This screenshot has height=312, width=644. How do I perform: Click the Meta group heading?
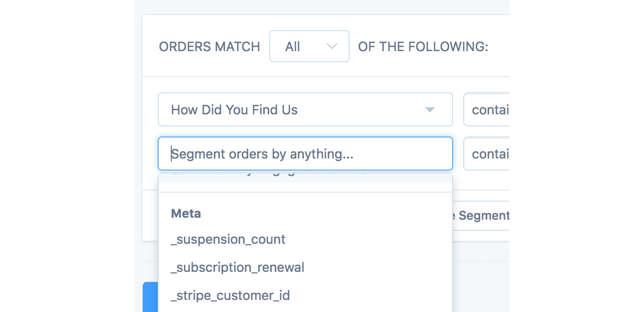[186, 214]
